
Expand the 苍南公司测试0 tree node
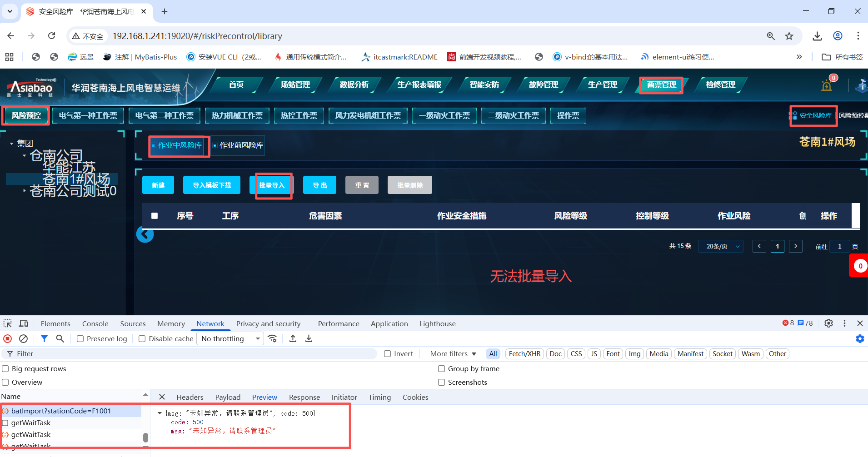pyautogui.click(x=24, y=191)
